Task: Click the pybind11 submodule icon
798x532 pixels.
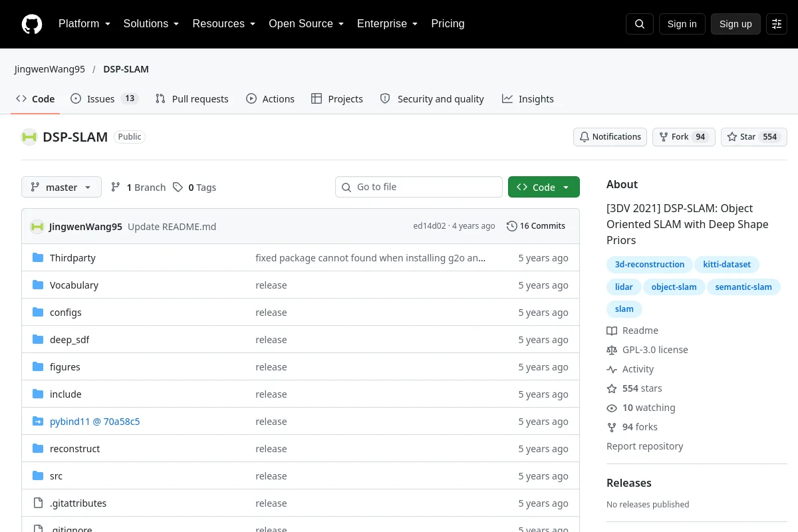Action: point(38,422)
